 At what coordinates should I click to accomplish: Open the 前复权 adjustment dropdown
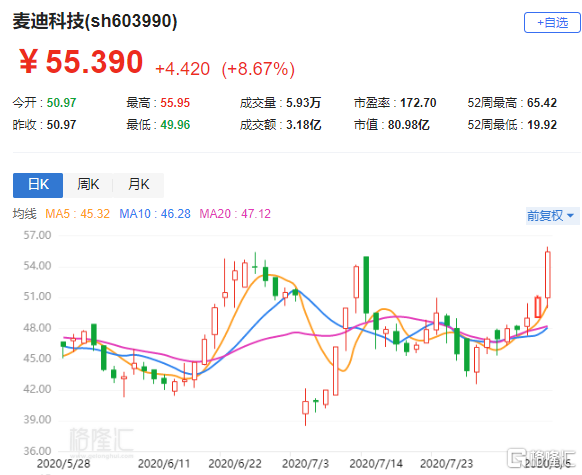(x=552, y=216)
